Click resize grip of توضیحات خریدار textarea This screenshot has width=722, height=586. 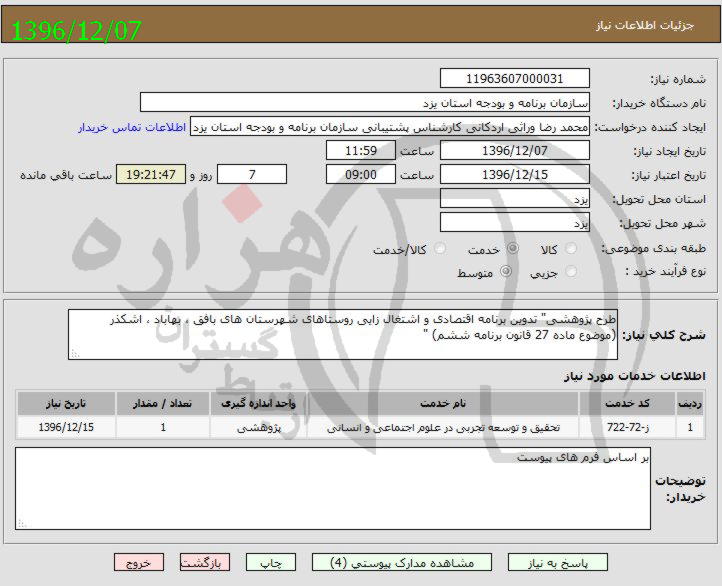pos(22,523)
